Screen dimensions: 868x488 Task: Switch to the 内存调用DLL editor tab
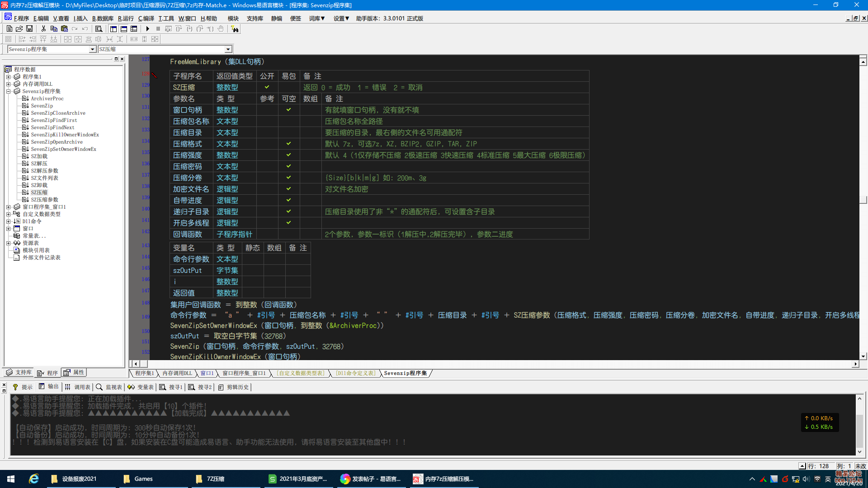[177, 373]
